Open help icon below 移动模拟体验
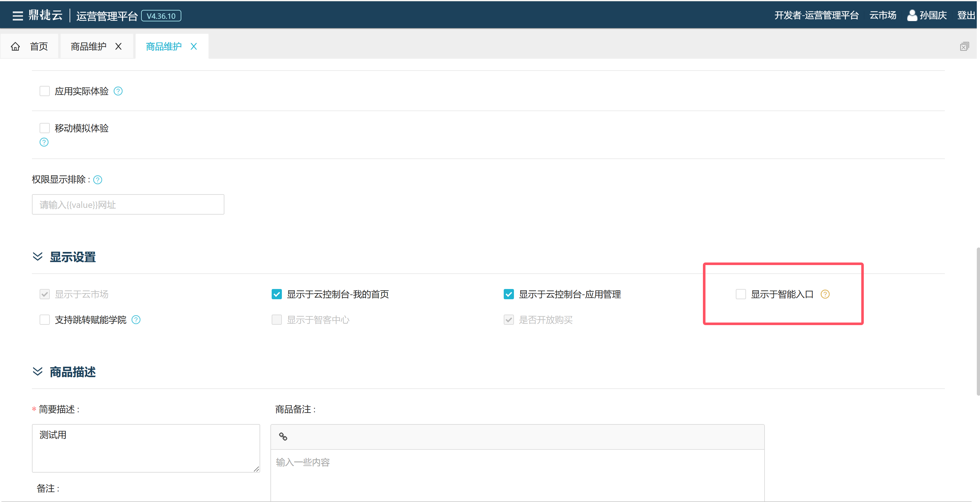 pyautogui.click(x=44, y=142)
